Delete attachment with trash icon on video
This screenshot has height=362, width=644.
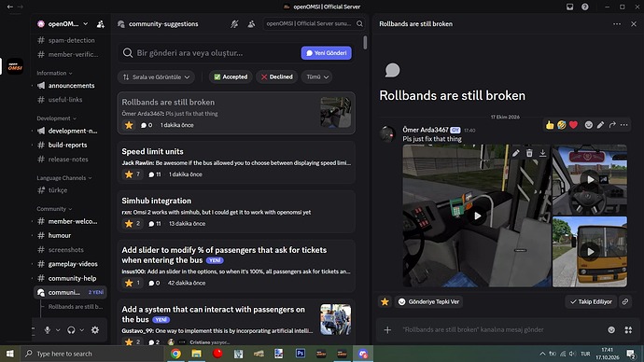click(529, 153)
